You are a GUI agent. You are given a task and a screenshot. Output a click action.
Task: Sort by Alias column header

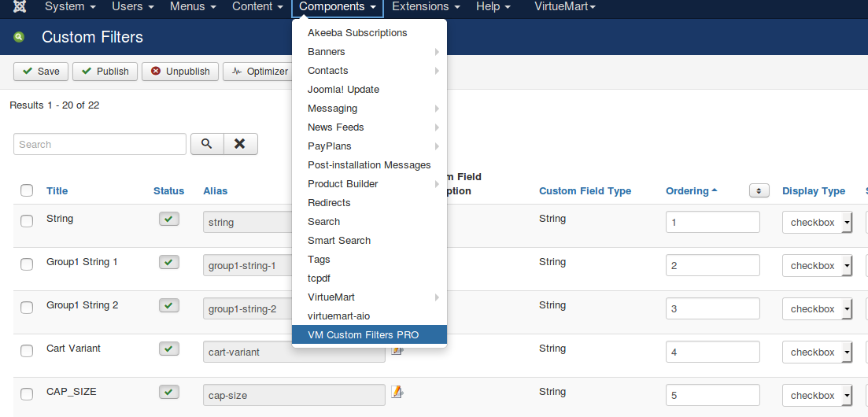tap(216, 190)
